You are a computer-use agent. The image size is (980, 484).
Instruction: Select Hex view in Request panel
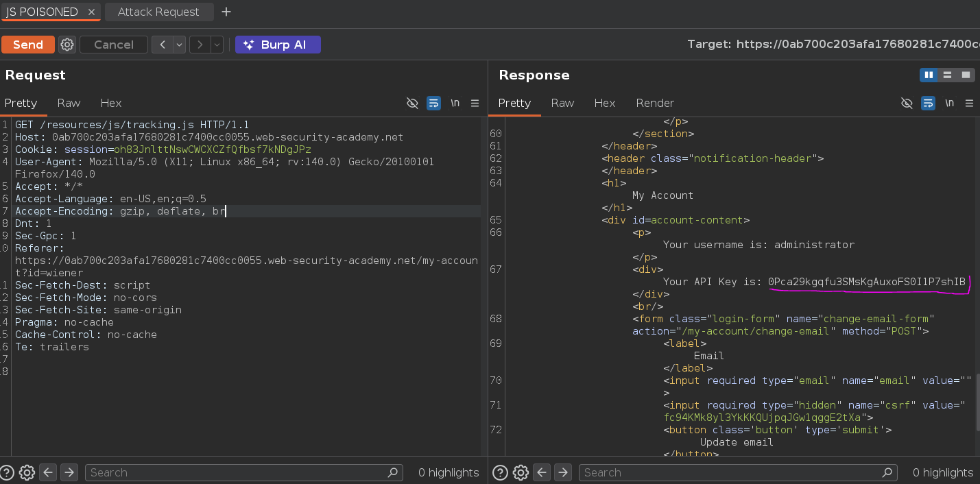click(111, 103)
